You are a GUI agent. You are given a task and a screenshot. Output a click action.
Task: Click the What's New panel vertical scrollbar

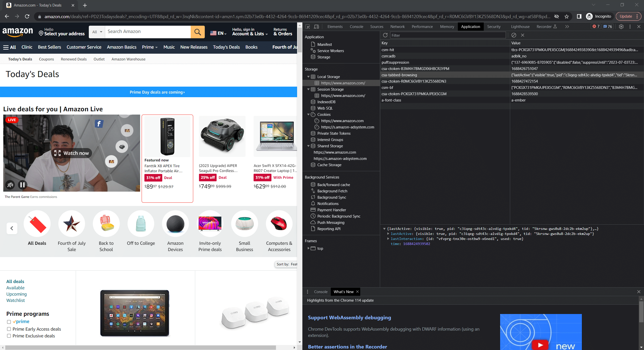(x=641, y=312)
